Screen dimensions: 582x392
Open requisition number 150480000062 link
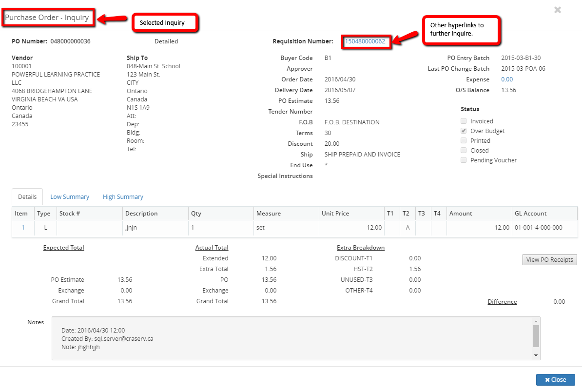click(365, 41)
